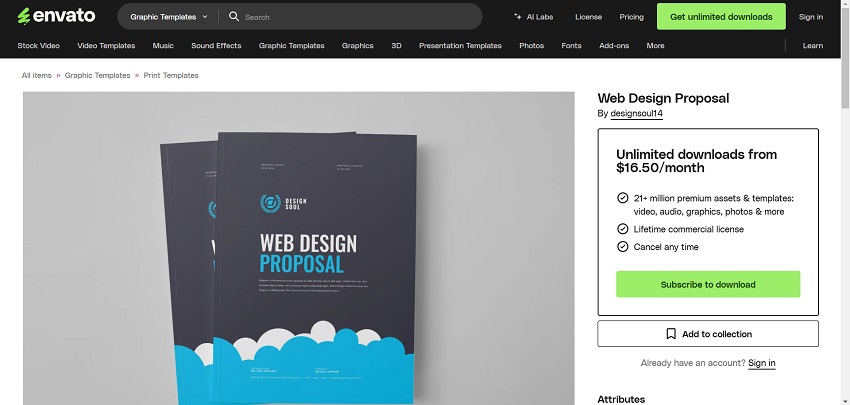Open author designsoul14 profile

tap(636, 113)
